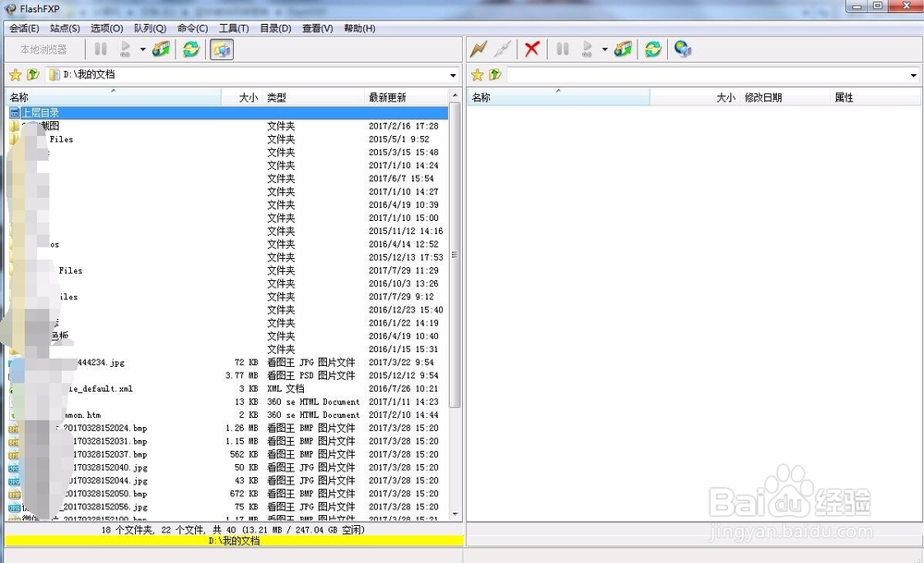Screen dimensions: 924x563
Task: Sort remote list by 名称 column
Action: coord(559,97)
